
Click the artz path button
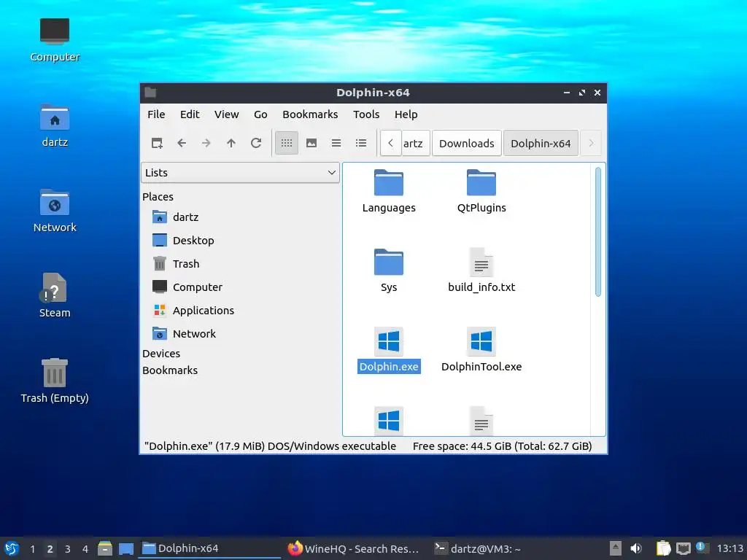tap(415, 143)
